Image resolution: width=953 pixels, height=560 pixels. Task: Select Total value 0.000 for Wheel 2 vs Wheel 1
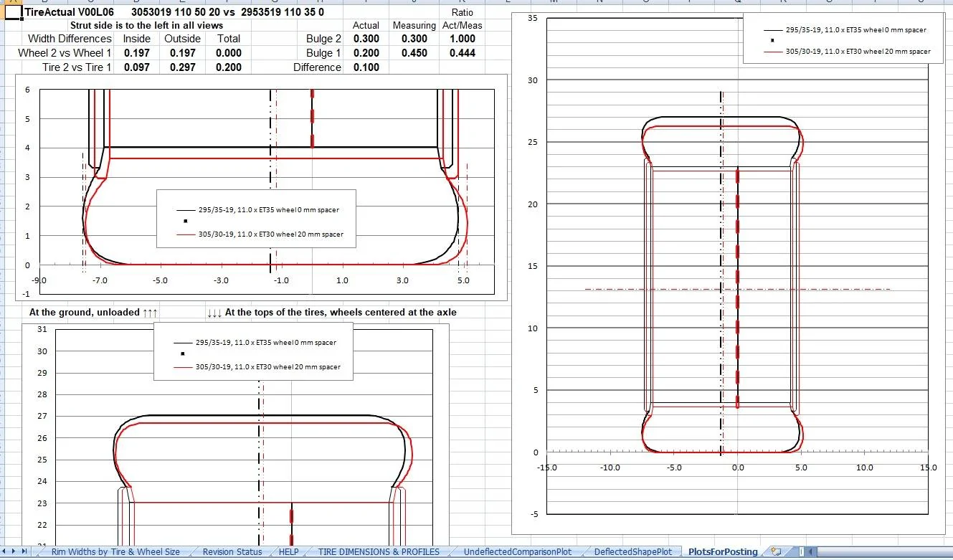click(x=229, y=53)
